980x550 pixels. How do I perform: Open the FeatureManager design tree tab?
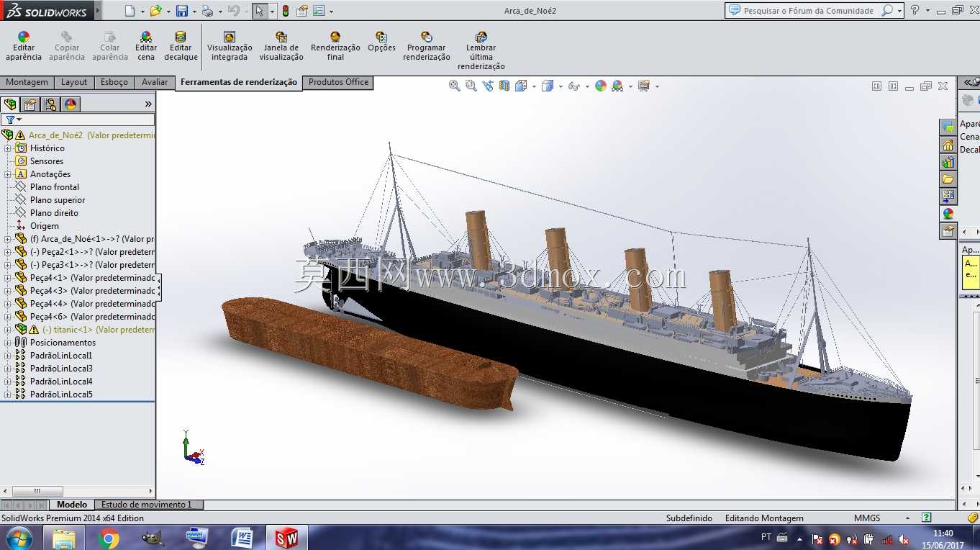[10, 104]
